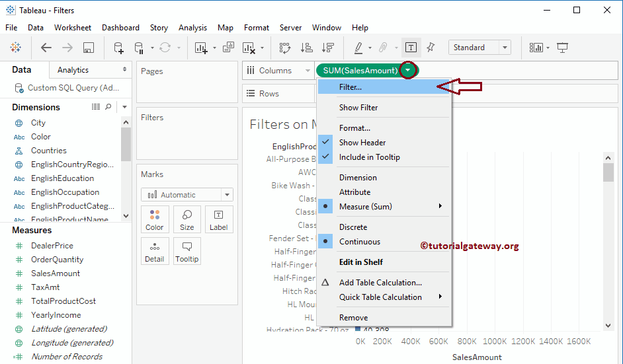Click the Color card in Marks
This screenshot has width=623, height=364.
point(155,219)
